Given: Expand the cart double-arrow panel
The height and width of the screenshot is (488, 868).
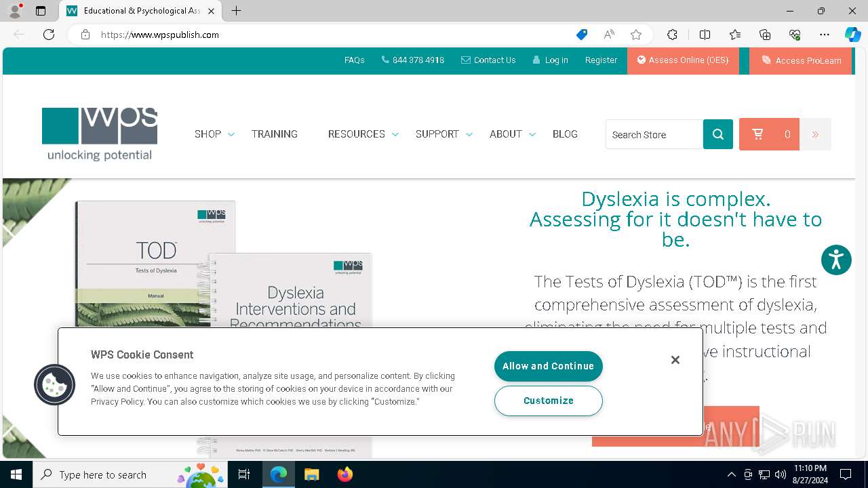Looking at the screenshot, I should (815, 134).
